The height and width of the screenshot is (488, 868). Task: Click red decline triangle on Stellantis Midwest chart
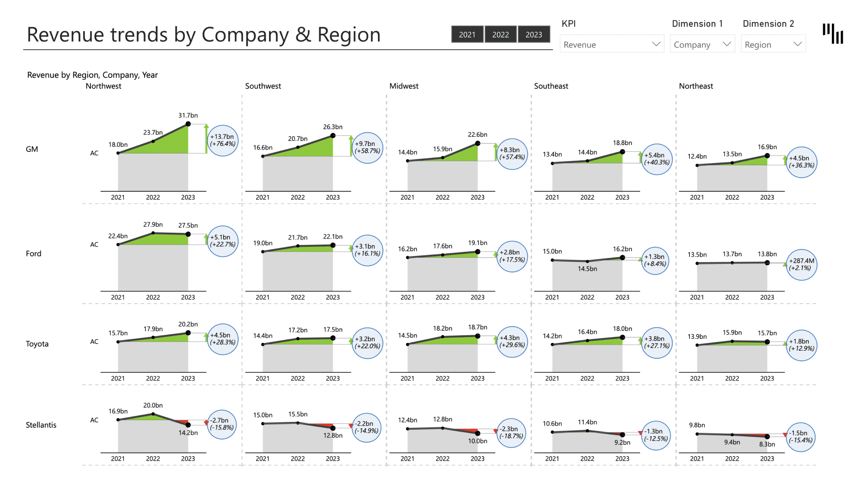(495, 432)
